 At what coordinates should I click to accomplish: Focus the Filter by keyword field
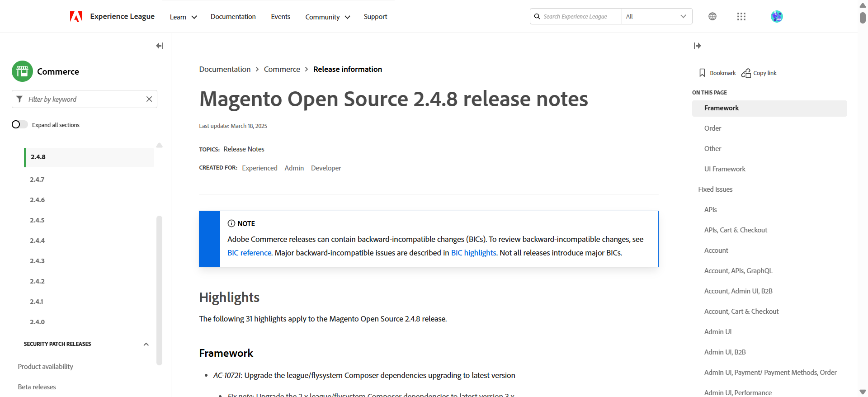[x=85, y=99]
